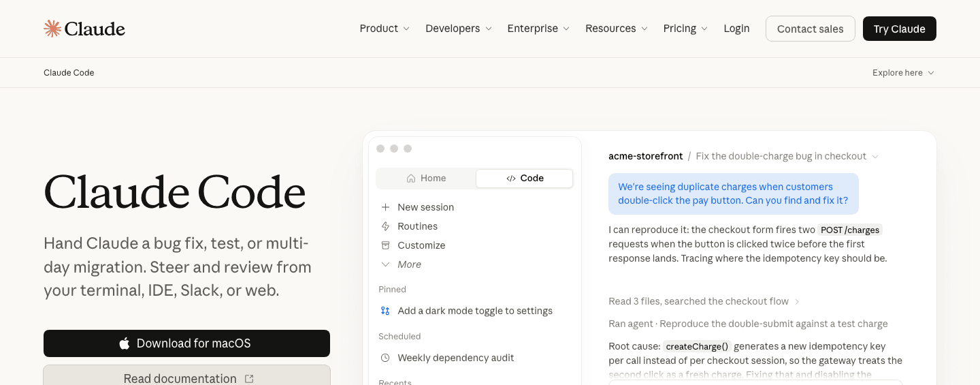Open Routines in the sidebar
Image resolution: width=980 pixels, height=385 pixels.
(x=417, y=226)
